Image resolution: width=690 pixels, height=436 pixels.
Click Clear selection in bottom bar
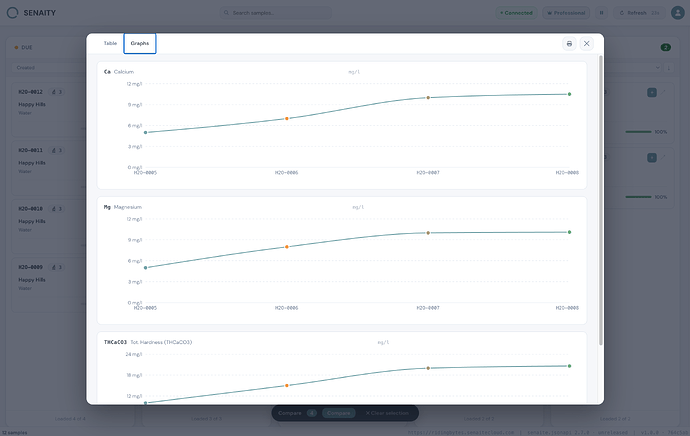[x=387, y=413]
